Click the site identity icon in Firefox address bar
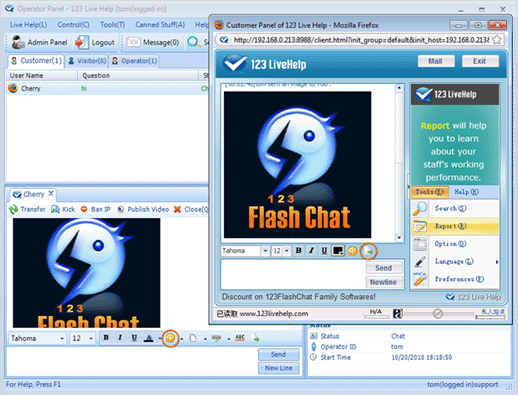The width and height of the screenshot is (518, 395). (x=224, y=40)
